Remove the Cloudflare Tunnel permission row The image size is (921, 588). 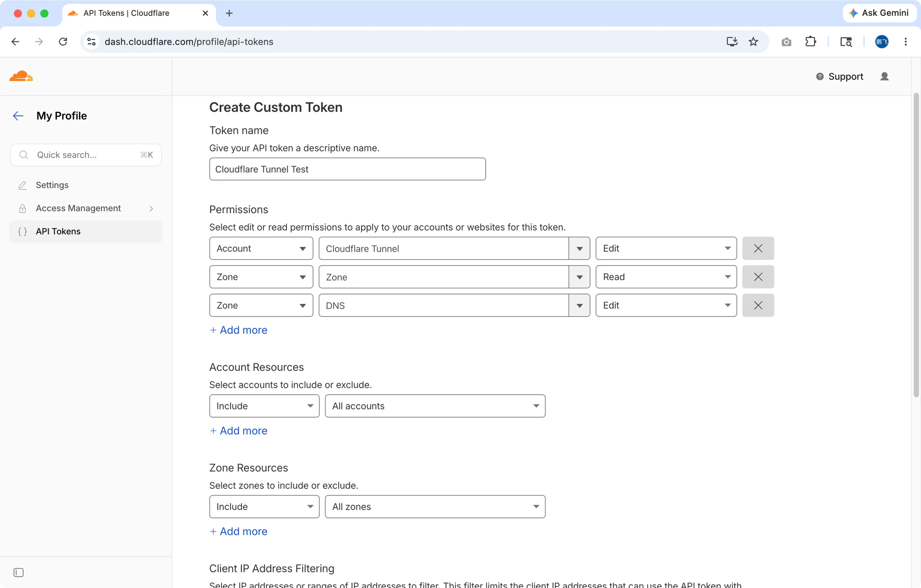click(x=758, y=249)
